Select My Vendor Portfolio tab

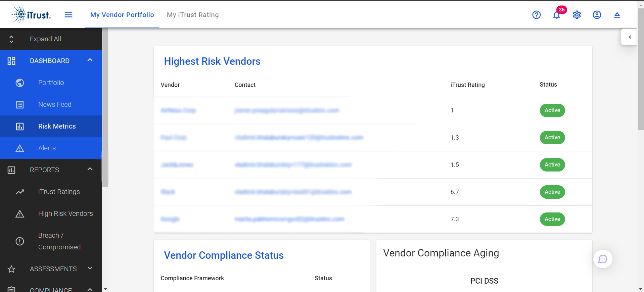coord(122,15)
